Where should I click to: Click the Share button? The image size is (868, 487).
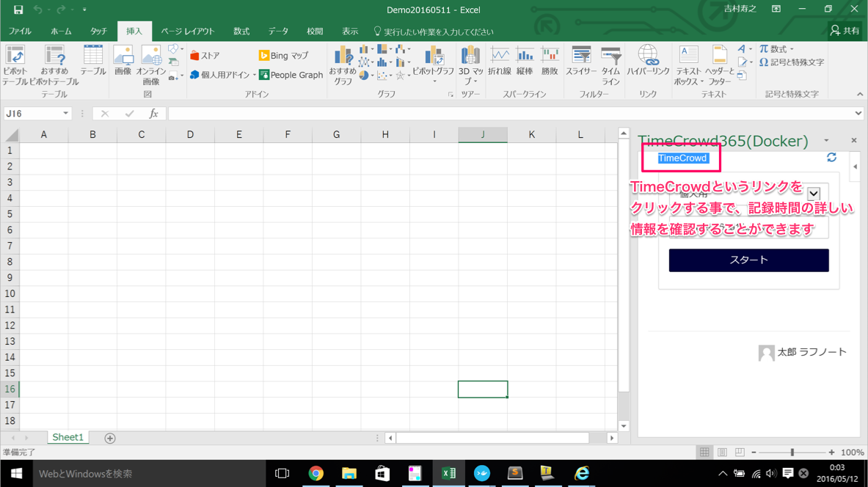(x=845, y=31)
